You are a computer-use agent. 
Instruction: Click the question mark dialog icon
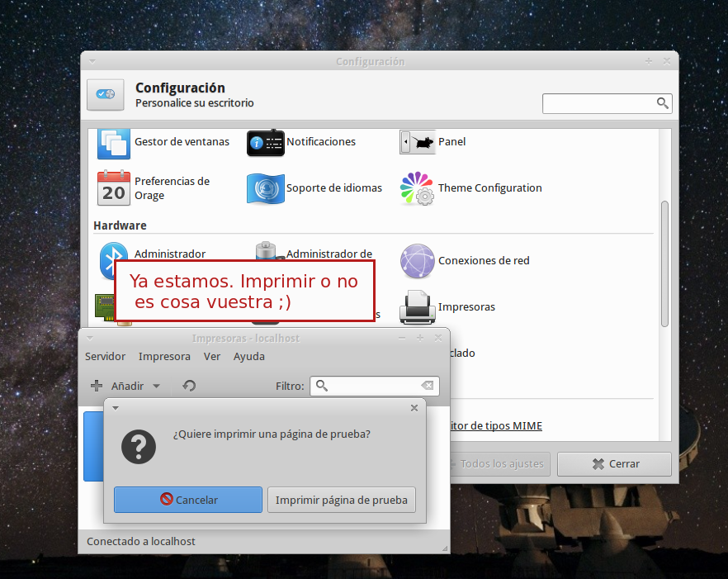(x=139, y=447)
